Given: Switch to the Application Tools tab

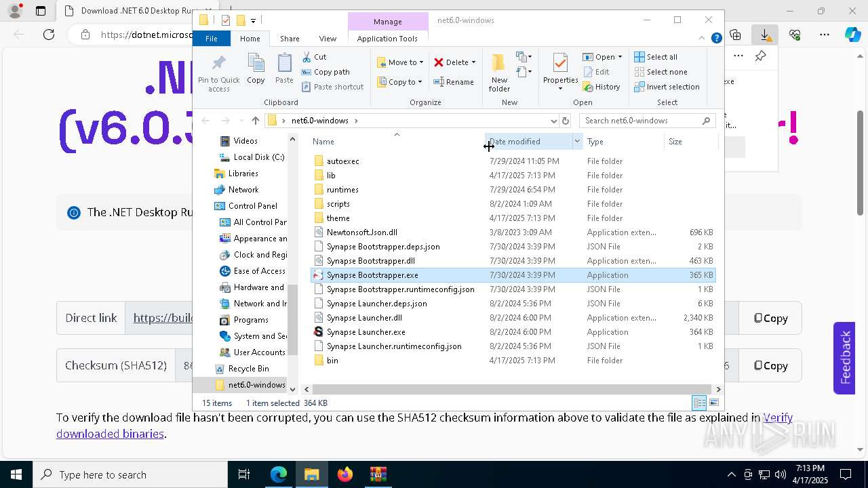Looking at the screenshot, I should 387,39.
